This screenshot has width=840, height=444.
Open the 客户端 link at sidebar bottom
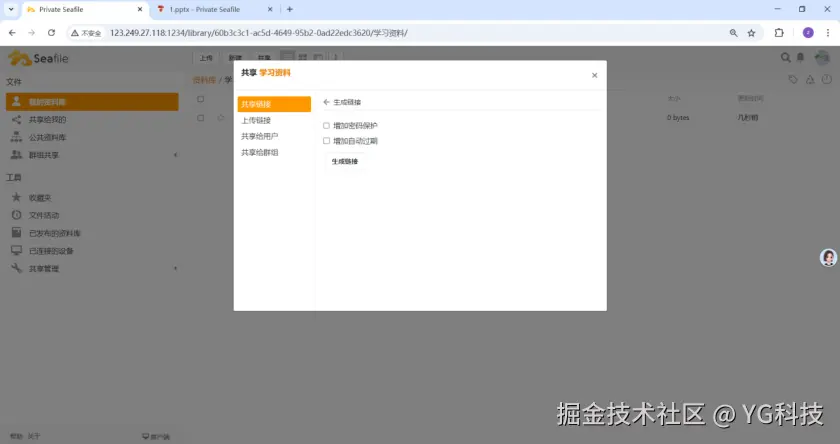[156, 436]
